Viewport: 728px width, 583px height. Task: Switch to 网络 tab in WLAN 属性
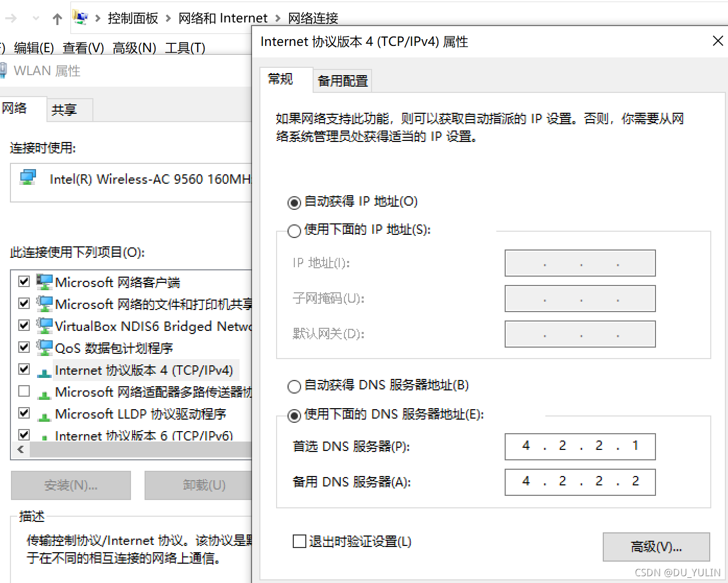coord(21,109)
